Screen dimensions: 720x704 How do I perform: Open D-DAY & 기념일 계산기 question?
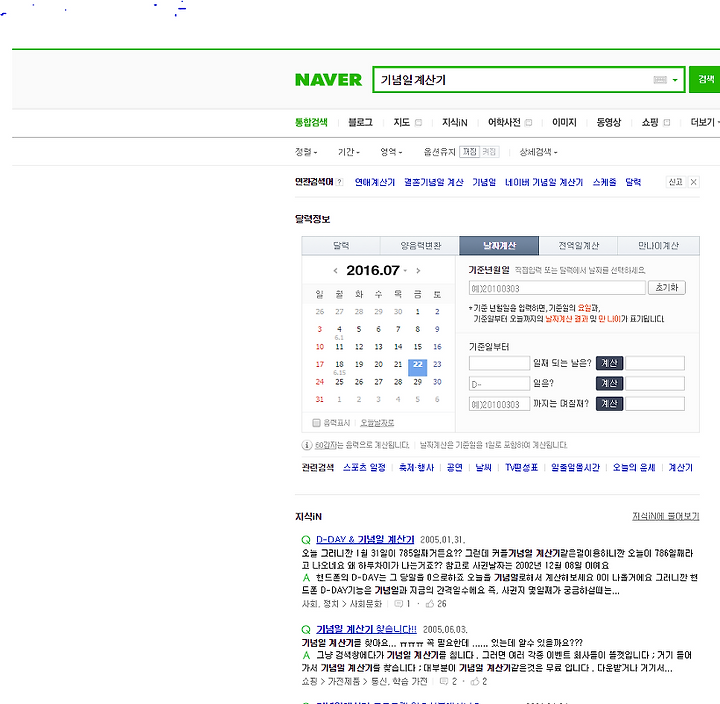tap(365, 540)
